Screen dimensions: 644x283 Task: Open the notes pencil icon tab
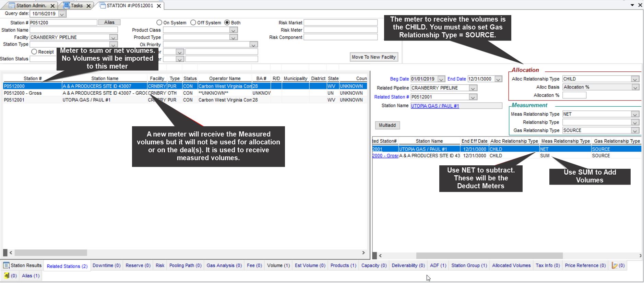click(615, 266)
